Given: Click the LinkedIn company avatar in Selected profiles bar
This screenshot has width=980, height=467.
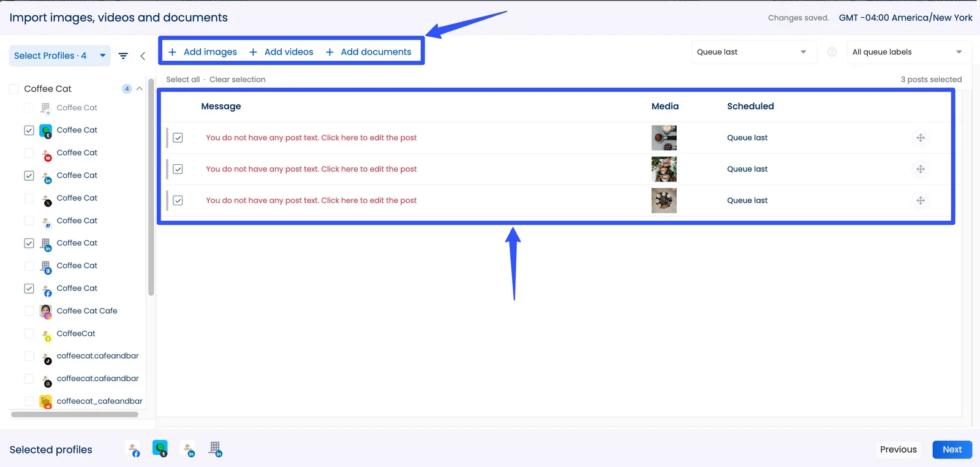Looking at the screenshot, I should 216,449.
